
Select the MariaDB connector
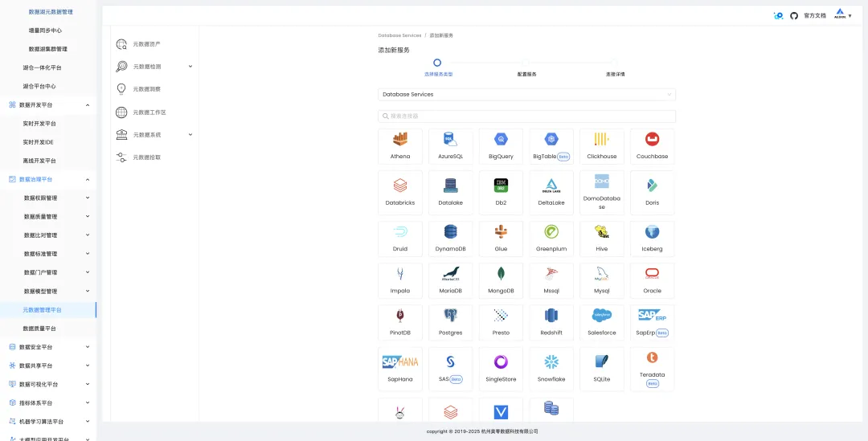[451, 281]
